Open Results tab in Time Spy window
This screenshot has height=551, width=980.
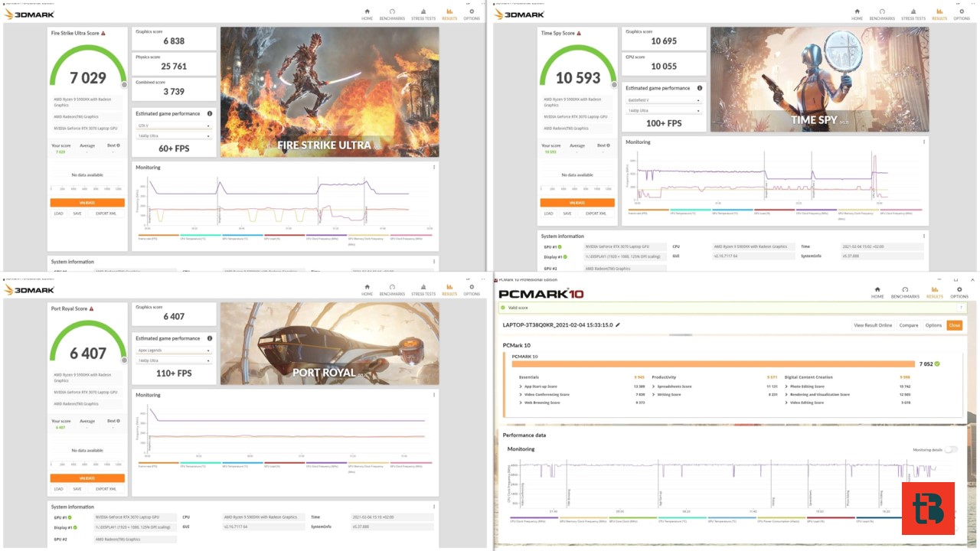(x=939, y=14)
